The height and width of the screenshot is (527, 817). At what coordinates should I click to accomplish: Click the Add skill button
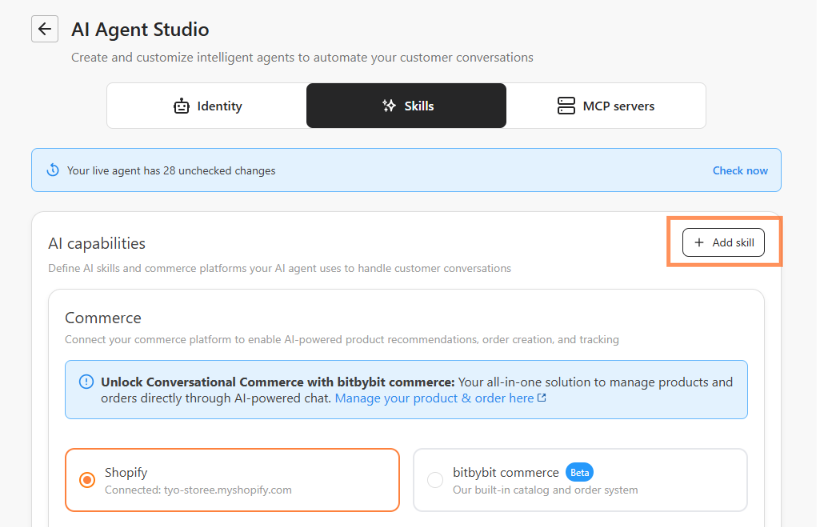pyautogui.click(x=723, y=242)
